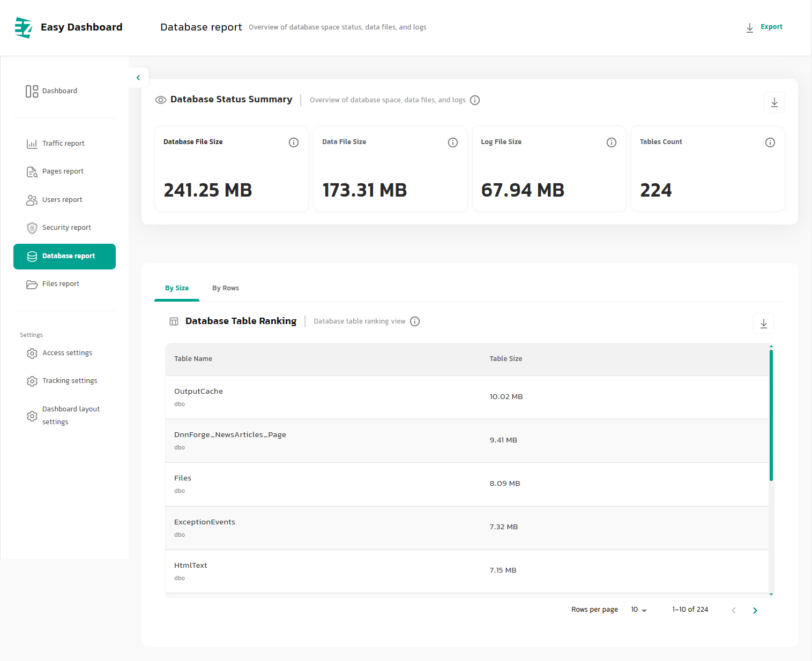Switch to the By Size tab
Image resolution: width=812 pixels, height=661 pixels.
[x=177, y=288]
